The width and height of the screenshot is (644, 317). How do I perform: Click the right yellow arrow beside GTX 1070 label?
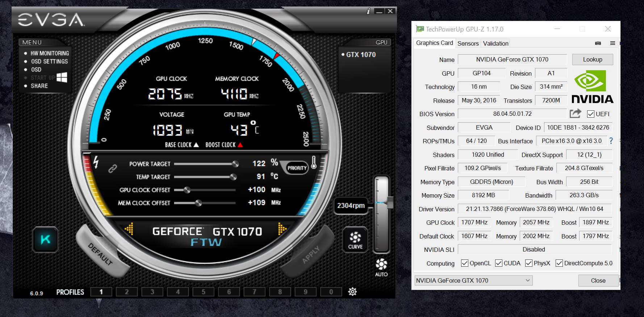[282, 229]
